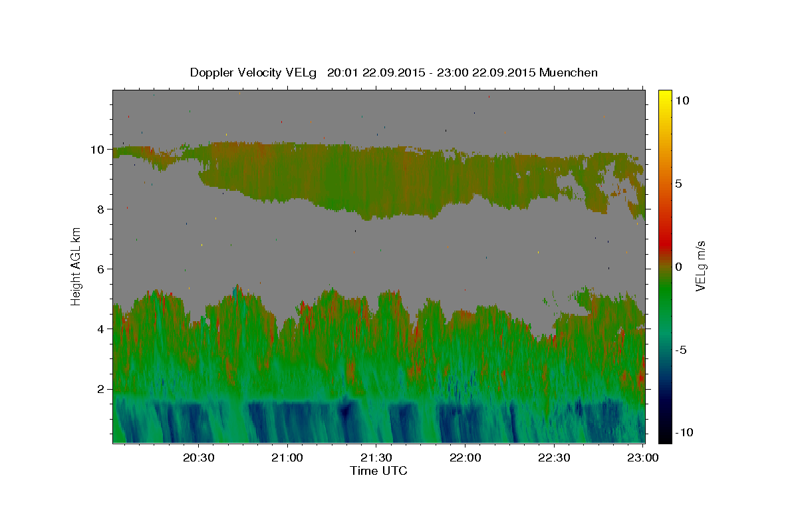Click the colorbar tick label 0
This screenshot has height=532, width=798.
(678, 267)
